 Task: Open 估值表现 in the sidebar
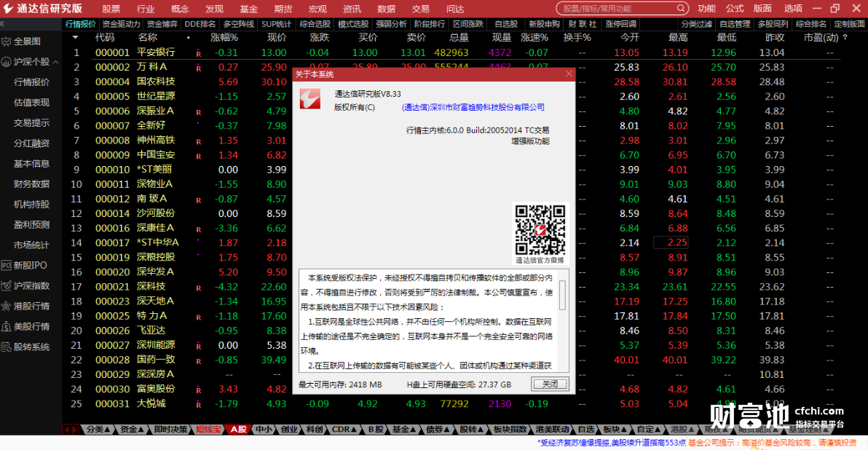pyautogui.click(x=31, y=103)
